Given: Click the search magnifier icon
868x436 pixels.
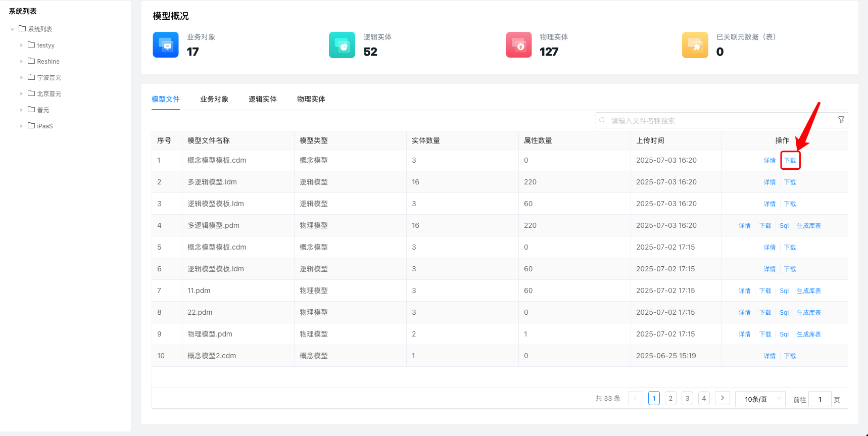Looking at the screenshot, I should coord(602,120).
